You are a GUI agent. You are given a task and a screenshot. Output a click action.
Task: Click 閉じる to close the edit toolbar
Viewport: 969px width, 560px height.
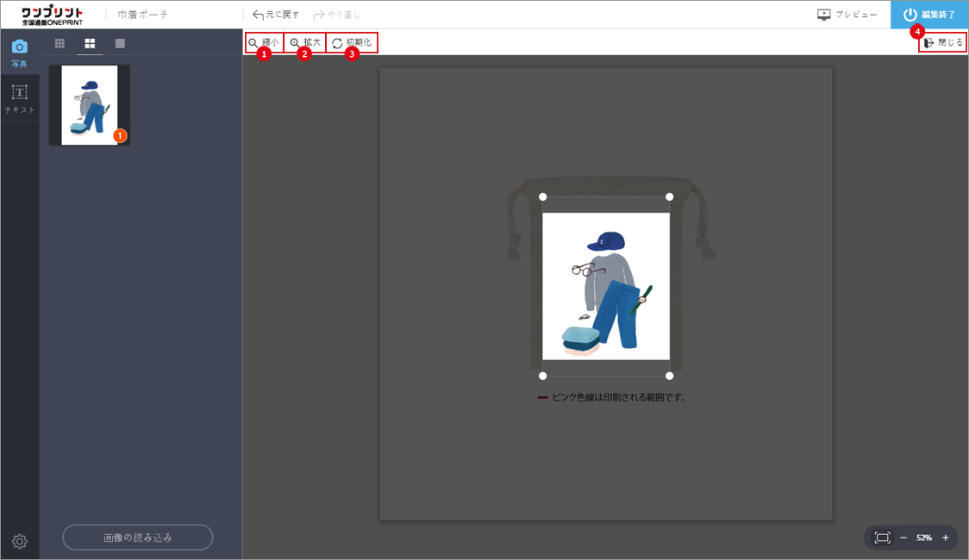coord(943,42)
